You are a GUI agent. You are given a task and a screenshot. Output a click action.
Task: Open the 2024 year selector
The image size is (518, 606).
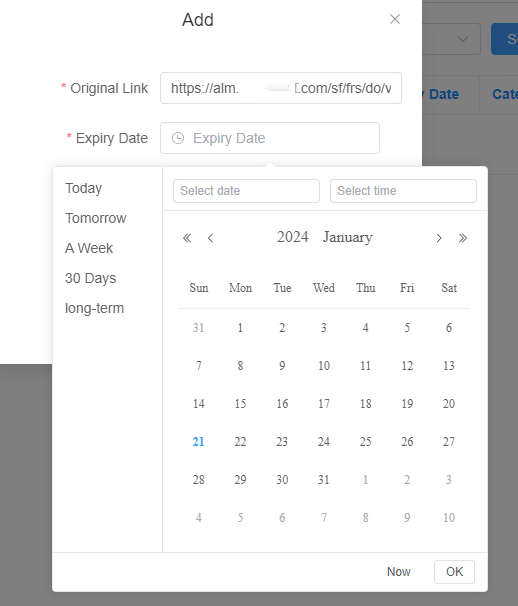coord(293,237)
